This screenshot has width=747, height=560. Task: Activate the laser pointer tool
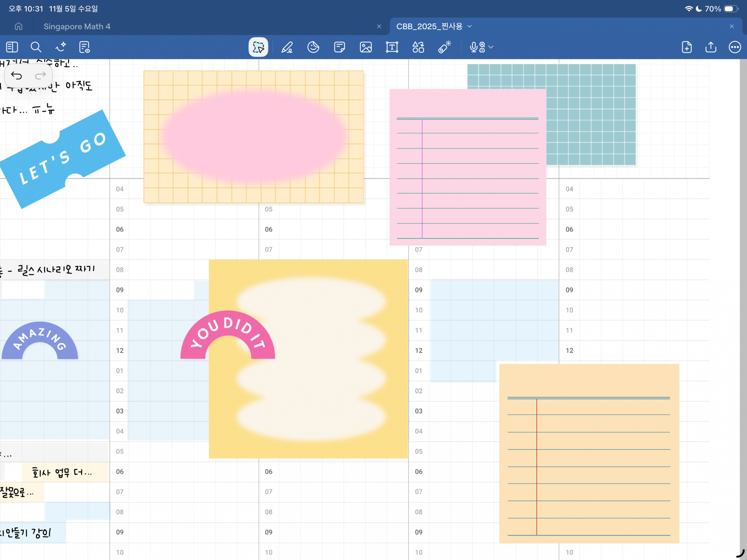(444, 47)
